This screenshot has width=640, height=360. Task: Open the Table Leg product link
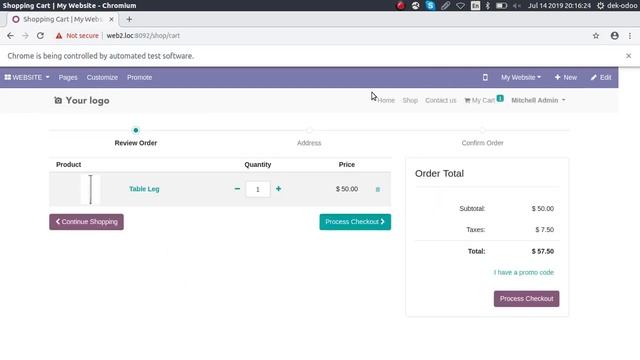pyautogui.click(x=144, y=189)
